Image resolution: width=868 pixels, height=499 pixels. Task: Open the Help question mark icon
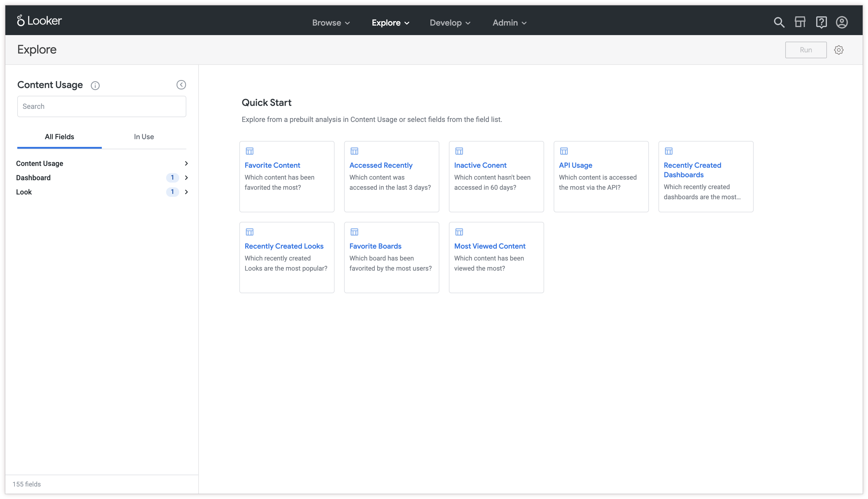[821, 23]
